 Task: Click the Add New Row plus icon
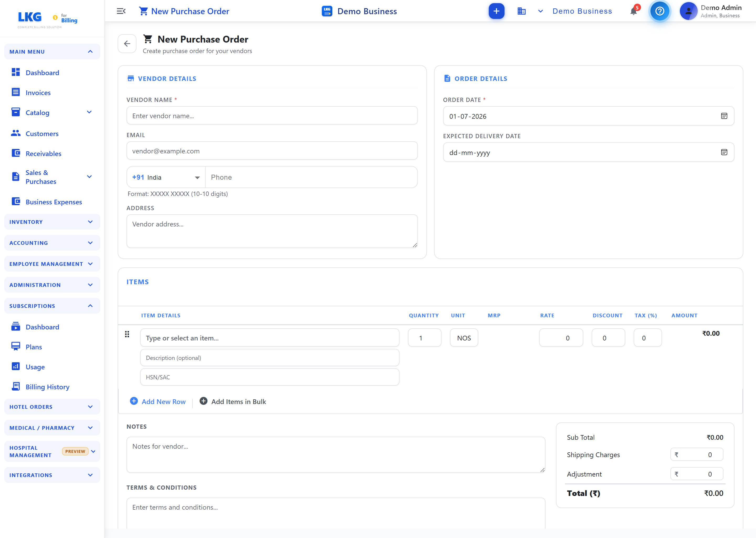[x=134, y=401]
